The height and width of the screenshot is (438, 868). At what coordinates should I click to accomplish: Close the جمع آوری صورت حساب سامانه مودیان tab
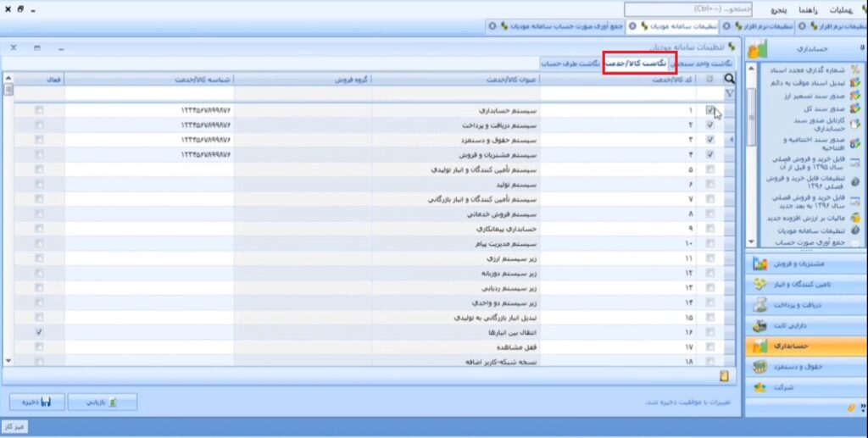492,26
